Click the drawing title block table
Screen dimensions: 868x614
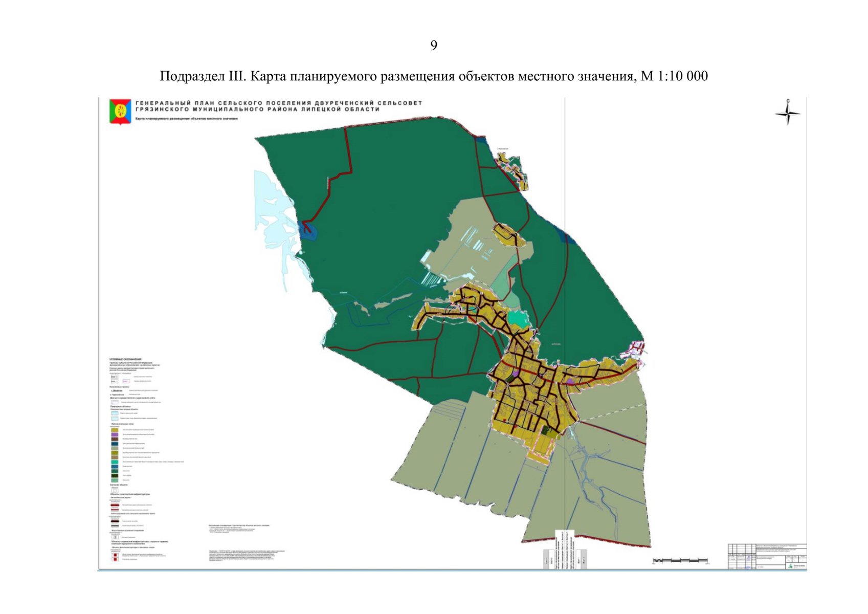click(767, 557)
